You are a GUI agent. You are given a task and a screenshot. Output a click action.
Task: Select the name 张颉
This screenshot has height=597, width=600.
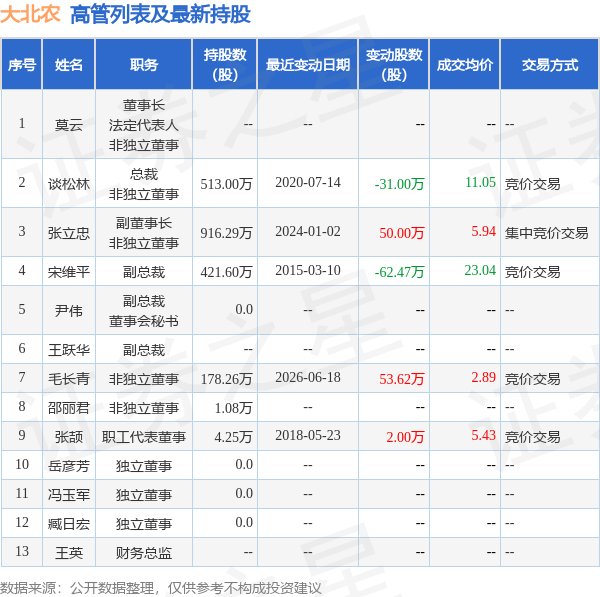tap(69, 437)
